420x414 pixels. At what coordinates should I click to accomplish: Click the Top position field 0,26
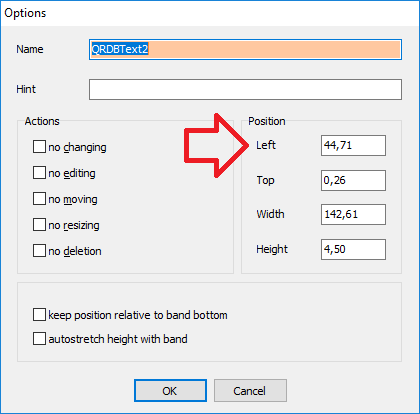click(x=353, y=180)
